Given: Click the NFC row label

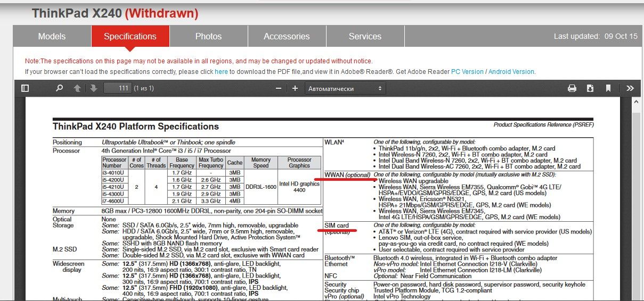Looking at the screenshot, I should pyautogui.click(x=331, y=276).
